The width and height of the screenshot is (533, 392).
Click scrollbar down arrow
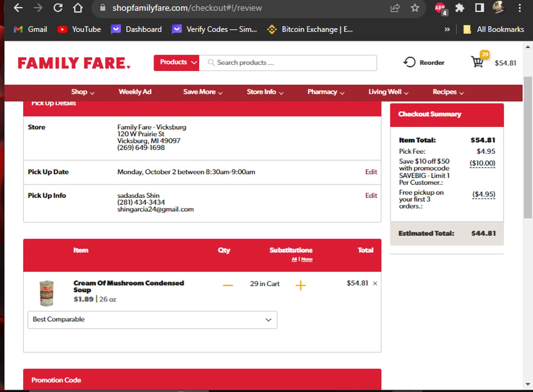click(x=528, y=384)
